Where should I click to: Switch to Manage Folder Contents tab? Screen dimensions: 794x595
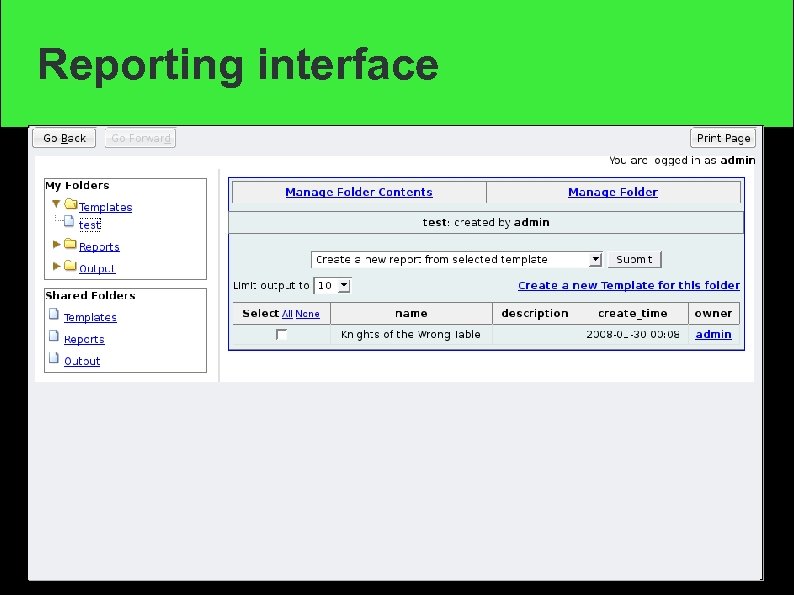359,192
